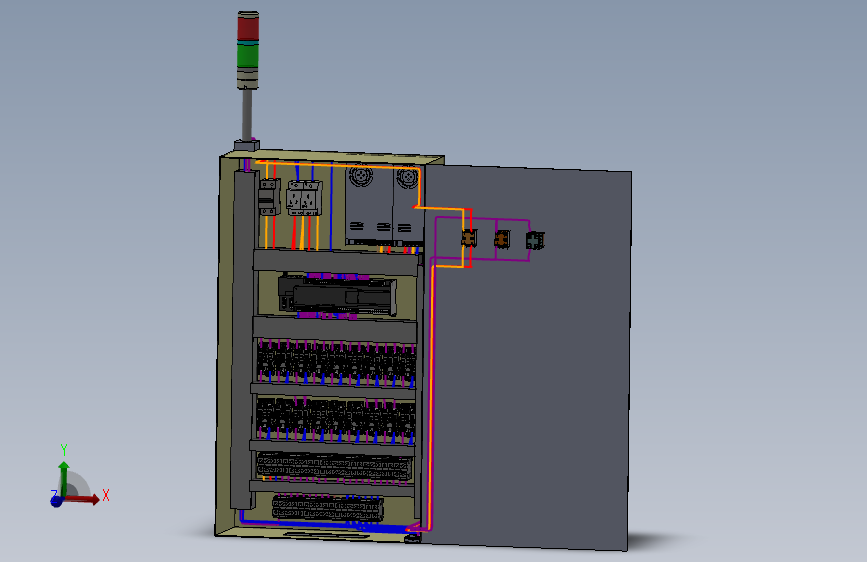Select the left power supply unit
The image size is (867, 562).
(x=369, y=205)
